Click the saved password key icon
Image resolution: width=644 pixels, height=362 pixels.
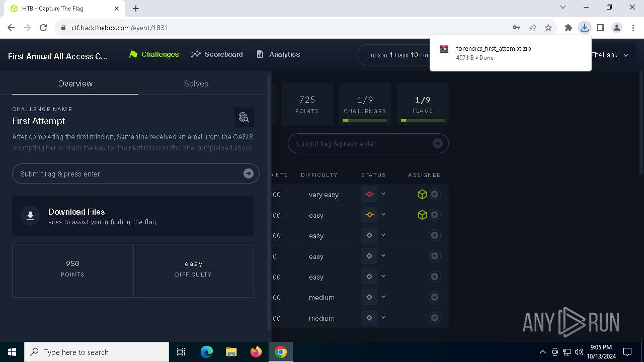[516, 28]
